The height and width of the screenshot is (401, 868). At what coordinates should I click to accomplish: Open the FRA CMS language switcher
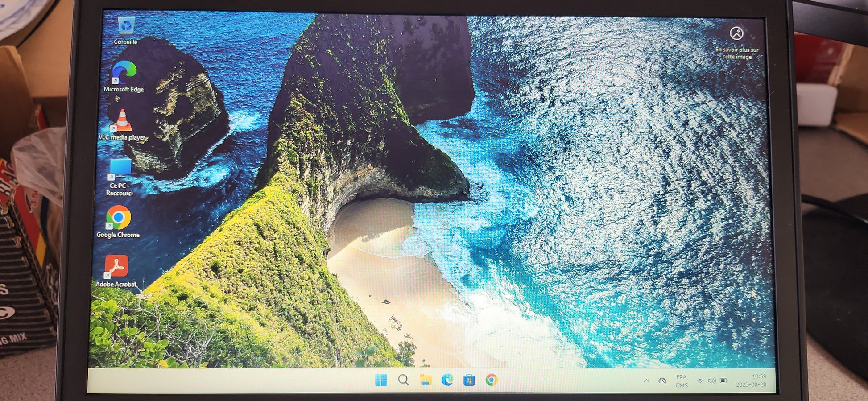[x=681, y=381]
